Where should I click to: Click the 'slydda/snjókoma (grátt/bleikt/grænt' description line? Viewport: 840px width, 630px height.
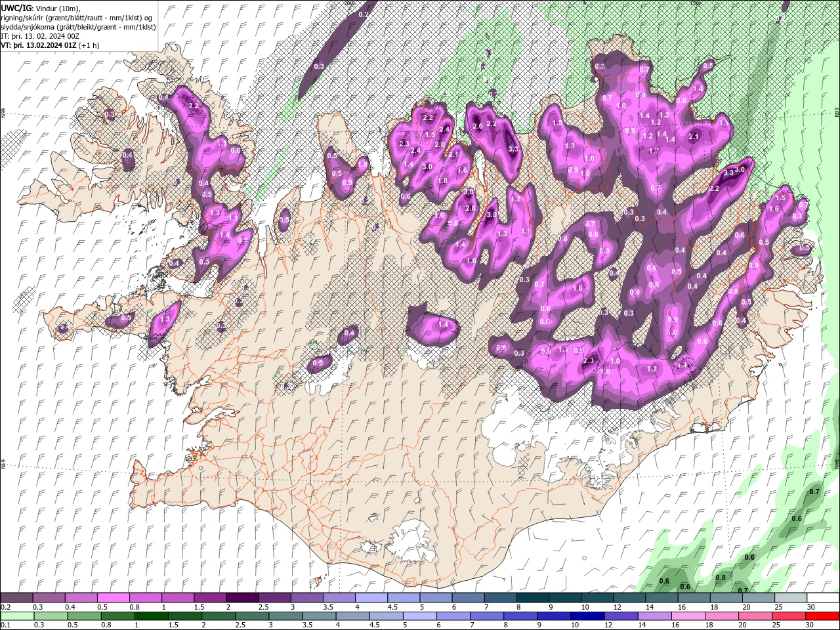click(x=78, y=27)
